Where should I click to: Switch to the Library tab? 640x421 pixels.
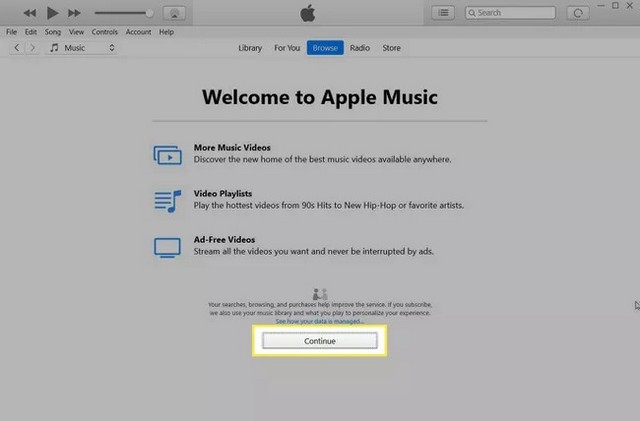[250, 48]
